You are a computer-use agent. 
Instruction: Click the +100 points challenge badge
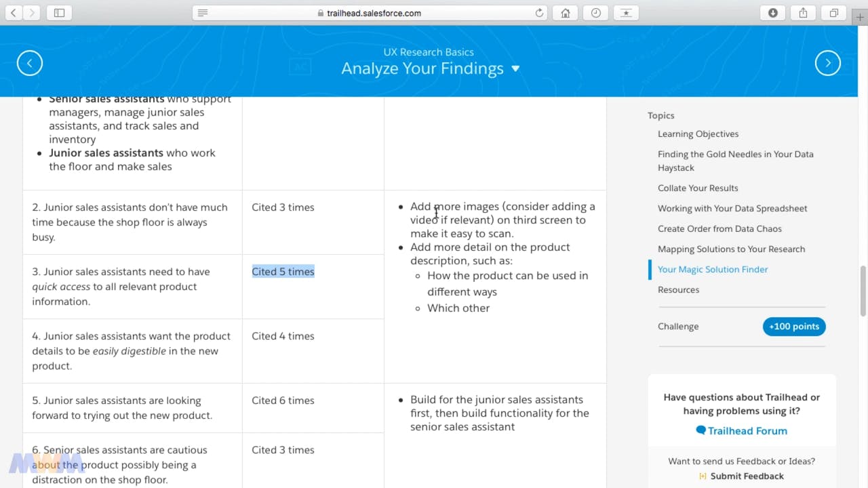pos(793,326)
